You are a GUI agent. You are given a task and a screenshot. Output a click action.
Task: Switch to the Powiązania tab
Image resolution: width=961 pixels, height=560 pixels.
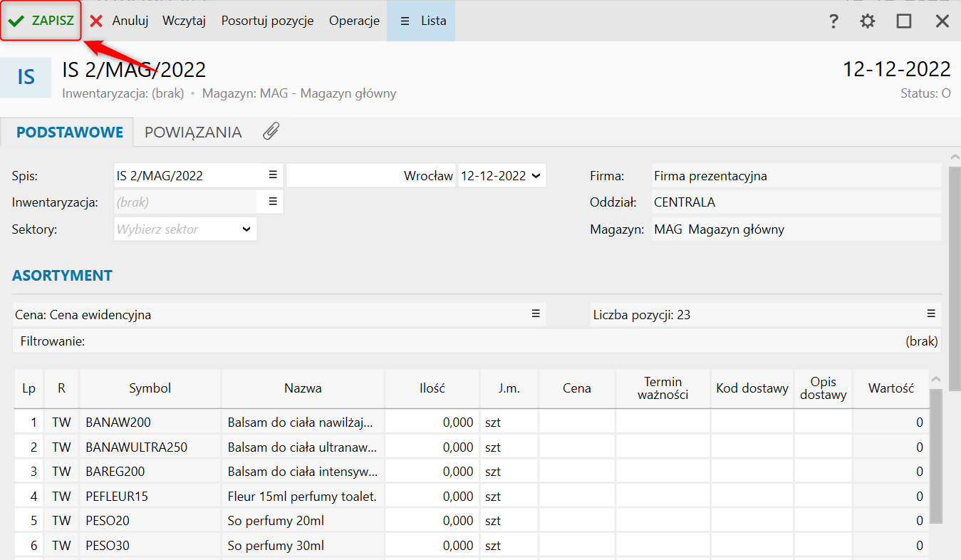click(193, 133)
